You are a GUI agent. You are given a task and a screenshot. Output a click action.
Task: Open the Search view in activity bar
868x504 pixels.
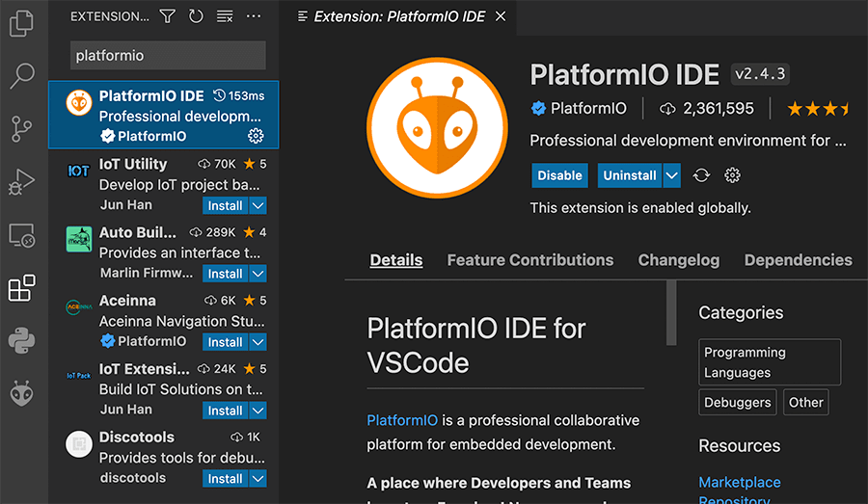point(21,76)
